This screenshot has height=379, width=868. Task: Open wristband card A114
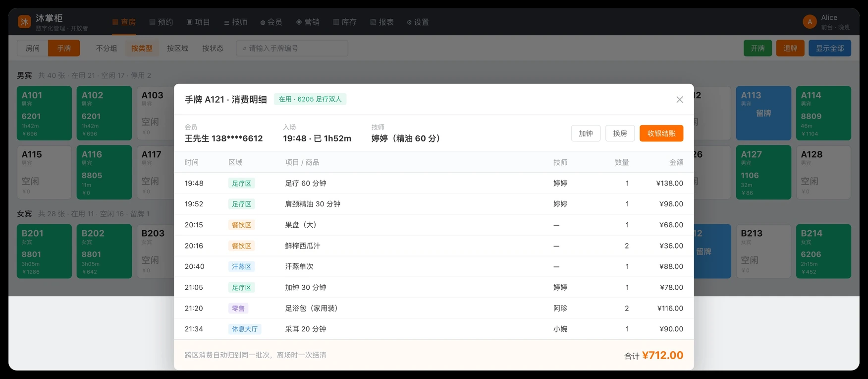pos(823,113)
